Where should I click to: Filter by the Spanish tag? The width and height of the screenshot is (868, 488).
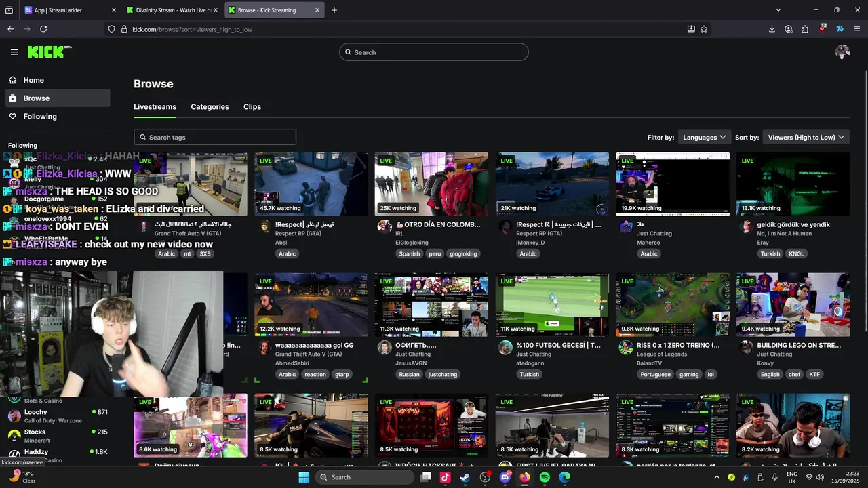(x=409, y=253)
